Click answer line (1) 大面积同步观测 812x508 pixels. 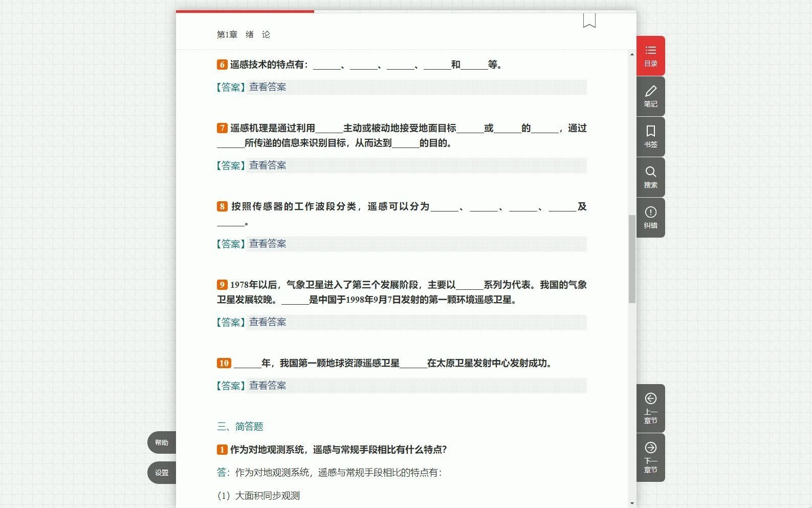258,496
